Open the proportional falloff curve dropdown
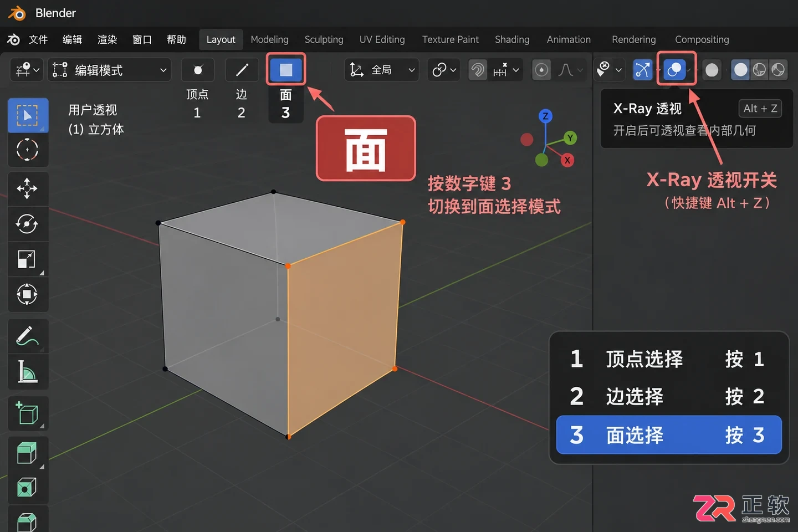Image resolution: width=798 pixels, height=532 pixels. pyautogui.click(x=570, y=70)
